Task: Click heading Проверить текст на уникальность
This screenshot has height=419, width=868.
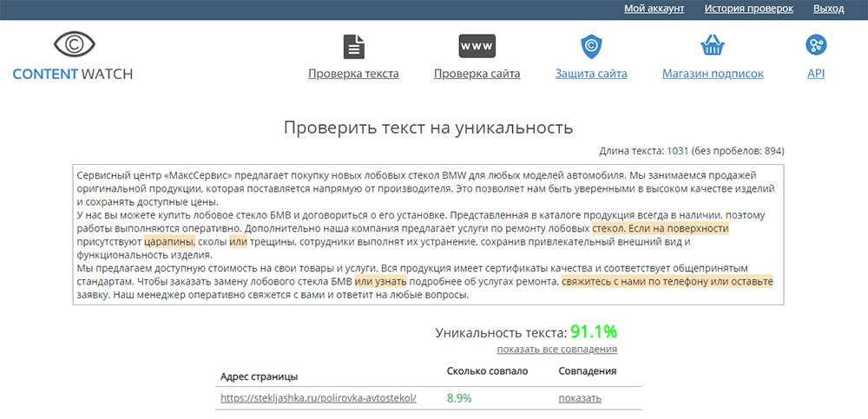Action: pos(429,128)
